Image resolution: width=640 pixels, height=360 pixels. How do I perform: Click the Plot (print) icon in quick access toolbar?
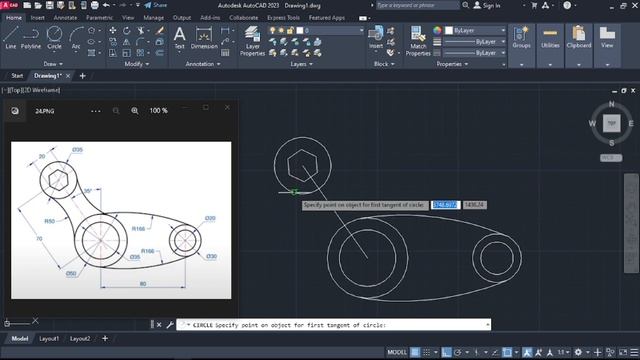pyautogui.click(x=94, y=5)
